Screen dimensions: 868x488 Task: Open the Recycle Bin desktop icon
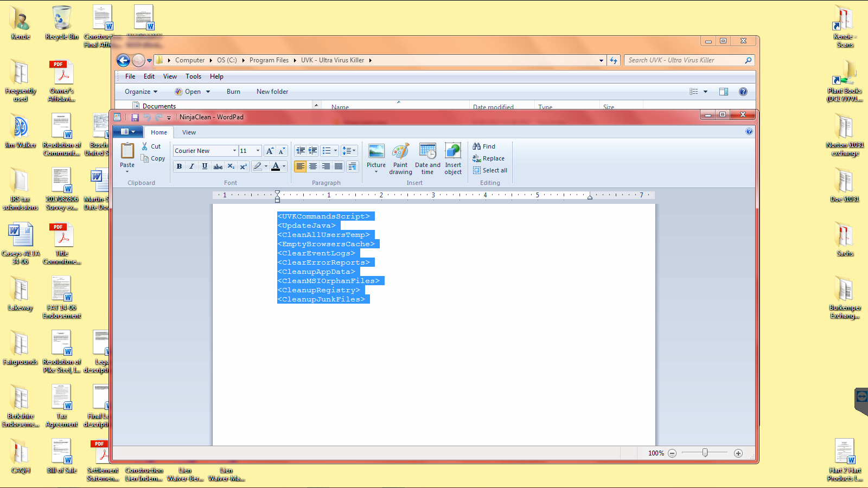[x=62, y=23]
